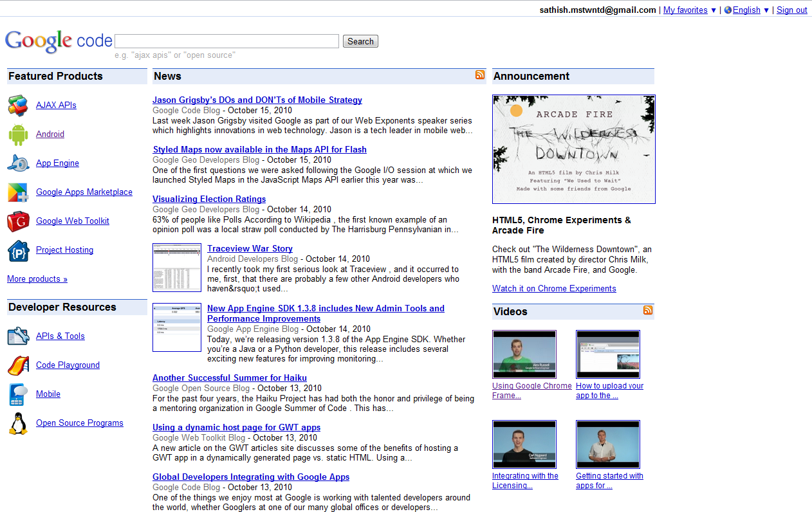Screen dimensions: 812x512
Task: Open the Jason Grigsby Mobile Strategy article
Action: click(x=257, y=100)
